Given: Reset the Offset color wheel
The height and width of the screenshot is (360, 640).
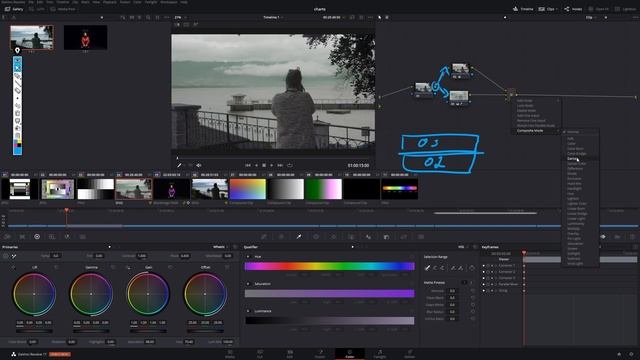Looking at the screenshot, I should tap(227, 267).
